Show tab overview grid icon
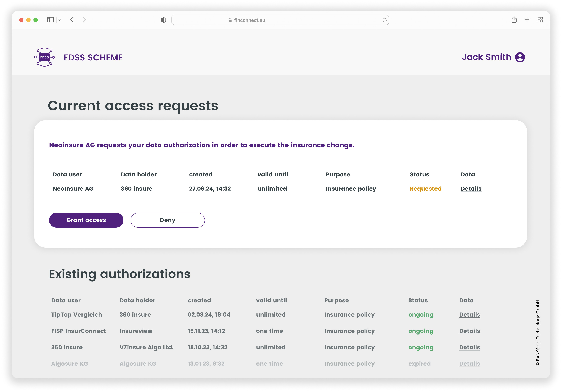562x392 pixels. tap(540, 20)
